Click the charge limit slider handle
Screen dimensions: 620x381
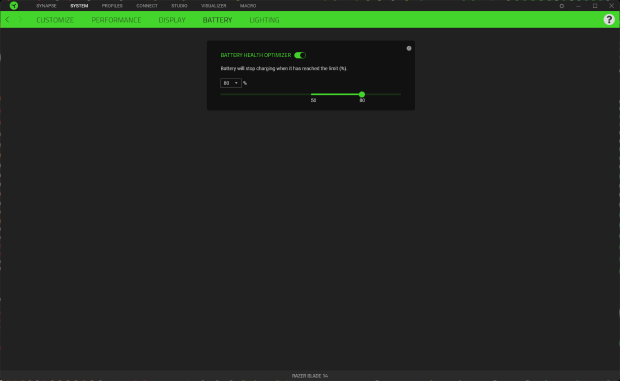[362, 94]
